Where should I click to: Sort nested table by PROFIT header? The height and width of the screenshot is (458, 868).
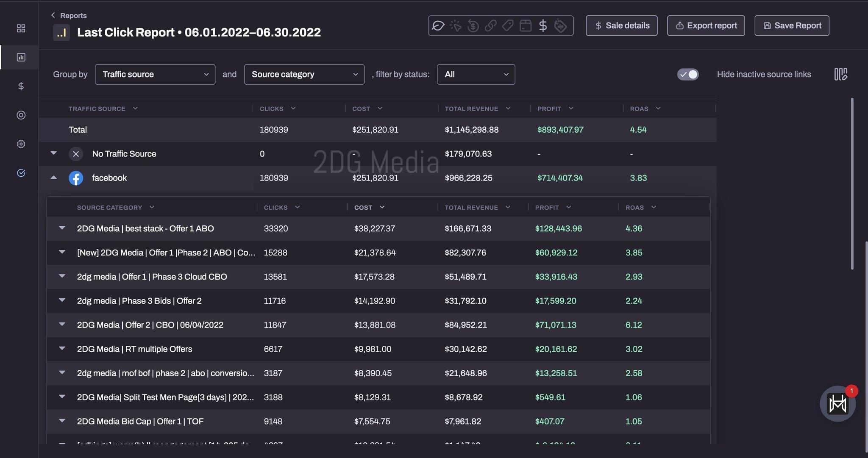553,208
